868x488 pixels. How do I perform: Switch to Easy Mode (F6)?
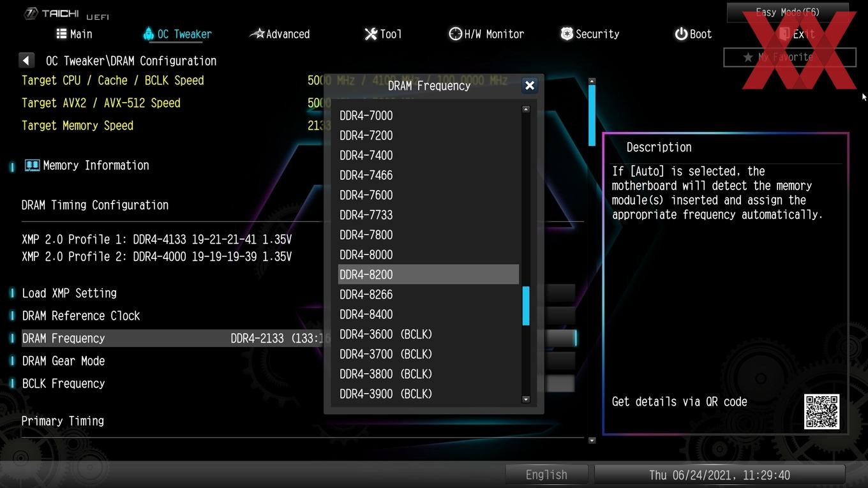coord(788,12)
